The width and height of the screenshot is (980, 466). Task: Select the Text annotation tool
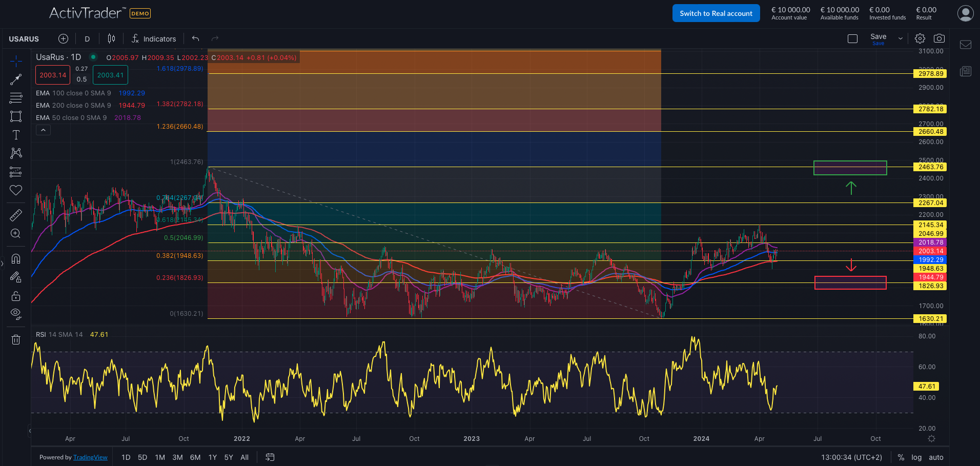pos(16,135)
